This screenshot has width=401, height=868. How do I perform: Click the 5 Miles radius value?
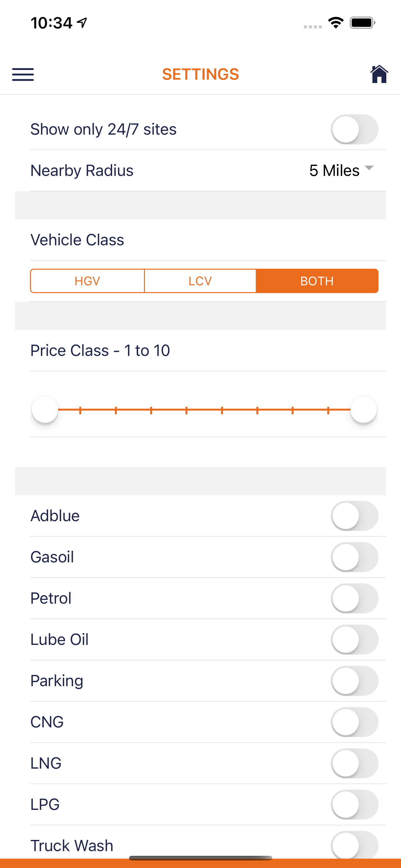pos(334,171)
